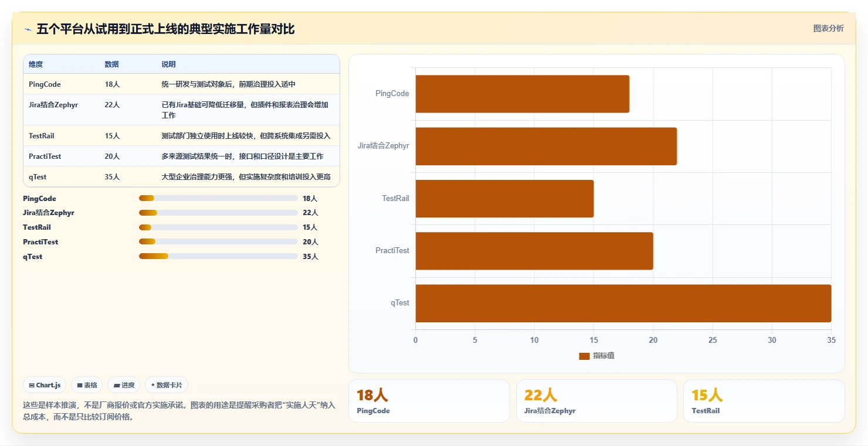Click description '测试部门独立使用时上线较快，但跨系统集成另需投入'
Image resolution: width=868 pixels, height=446 pixels.
click(246, 136)
